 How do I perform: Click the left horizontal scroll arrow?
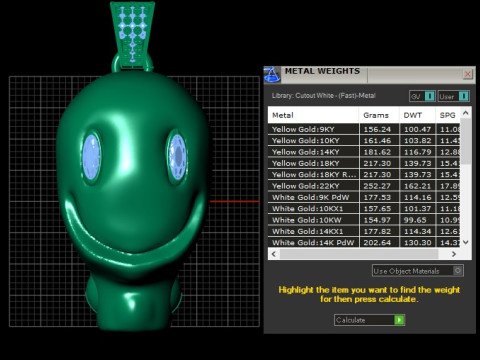274,254
